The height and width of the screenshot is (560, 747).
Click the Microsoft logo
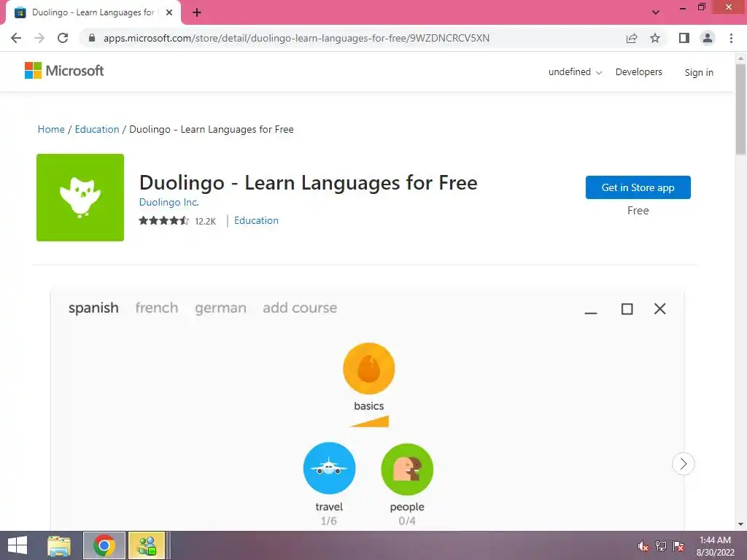point(64,71)
